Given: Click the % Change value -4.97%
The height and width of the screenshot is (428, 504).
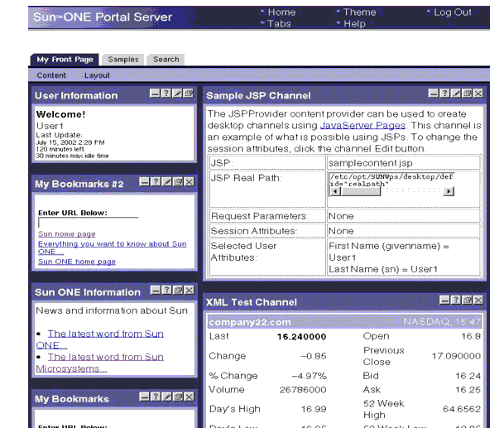Looking at the screenshot, I should tap(309, 376).
